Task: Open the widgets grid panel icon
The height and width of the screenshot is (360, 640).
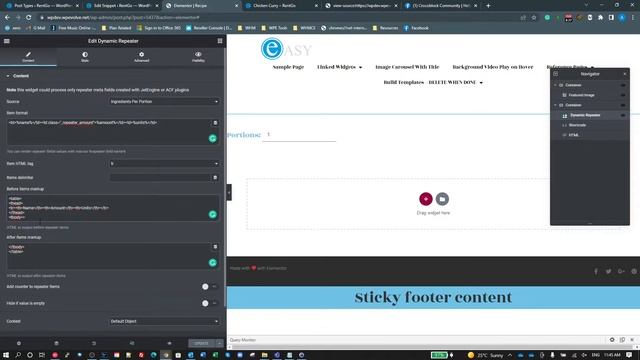Action: [220, 41]
